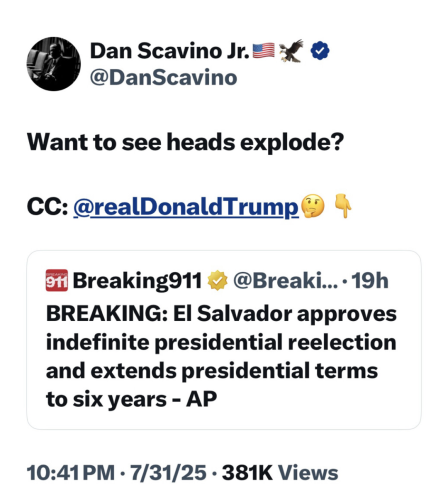Open the @realDonaldTrump mention link

[x=186, y=207]
